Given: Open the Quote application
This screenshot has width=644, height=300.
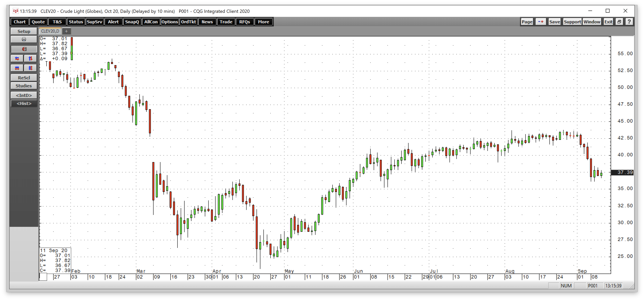Looking at the screenshot, I should point(38,22).
